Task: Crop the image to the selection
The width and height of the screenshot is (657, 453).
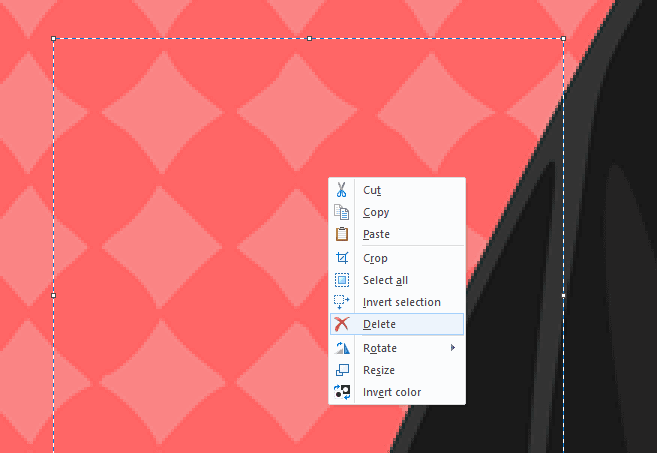Action: tap(397, 258)
